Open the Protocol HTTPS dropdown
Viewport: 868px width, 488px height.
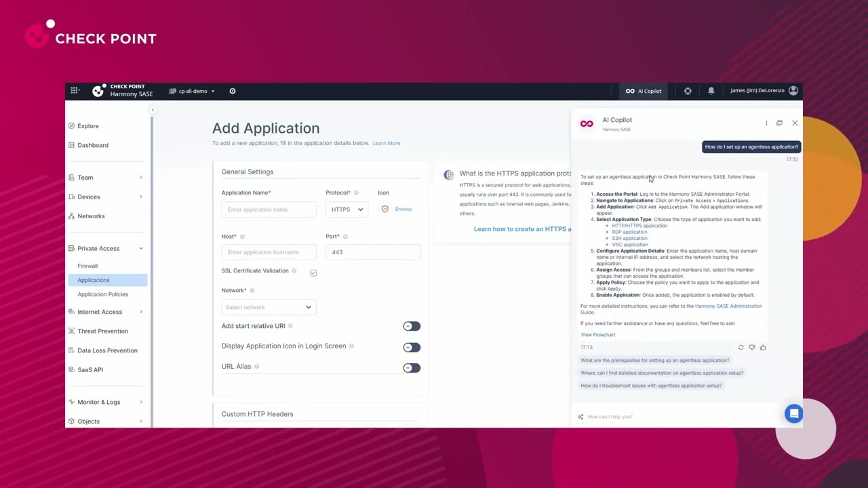(x=347, y=209)
